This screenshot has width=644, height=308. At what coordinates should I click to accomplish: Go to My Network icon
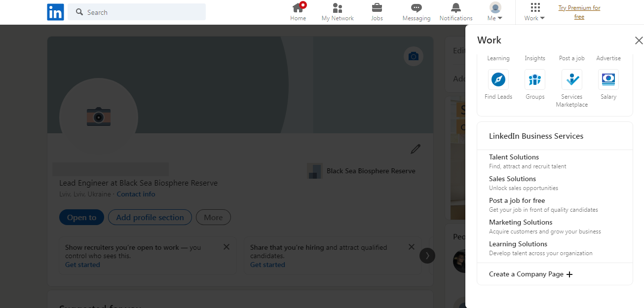tap(338, 8)
